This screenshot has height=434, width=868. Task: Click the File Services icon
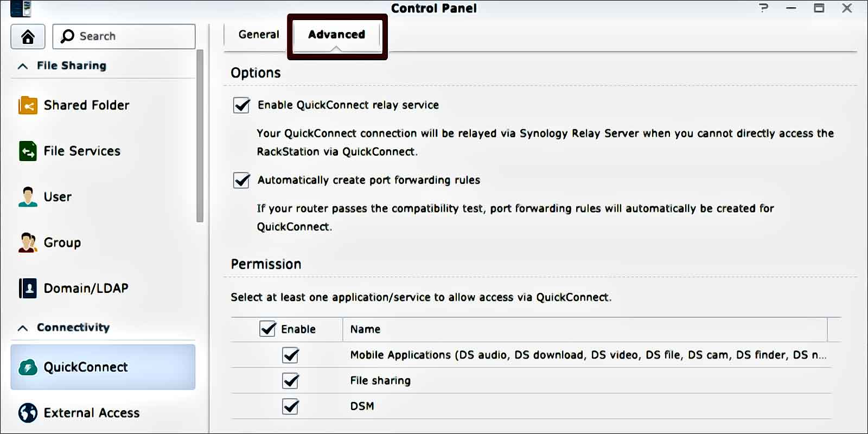(x=28, y=151)
